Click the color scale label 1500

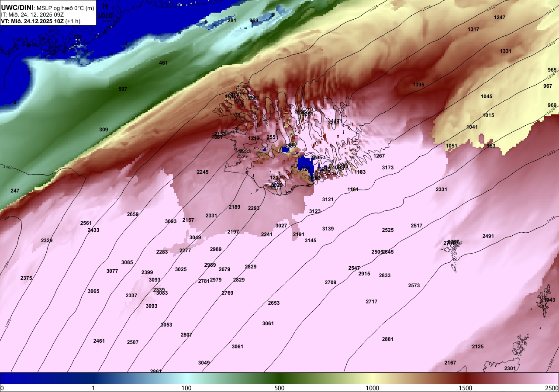point(465,388)
